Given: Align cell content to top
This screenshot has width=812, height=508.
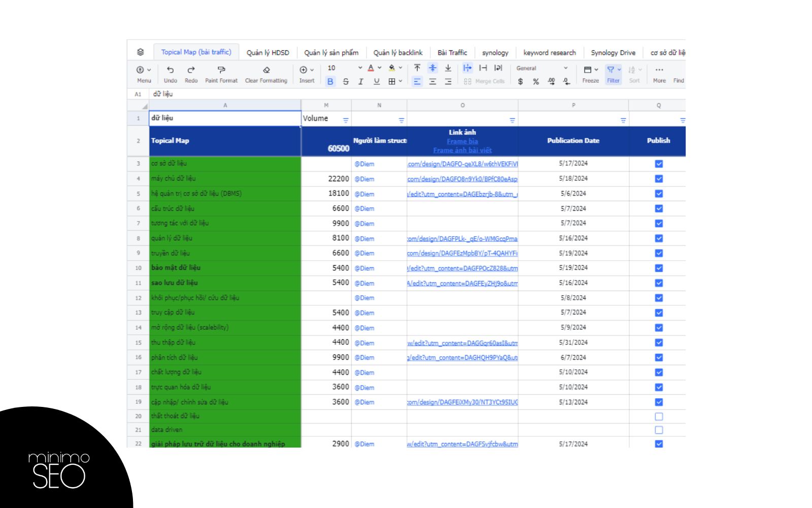Looking at the screenshot, I should [417, 68].
